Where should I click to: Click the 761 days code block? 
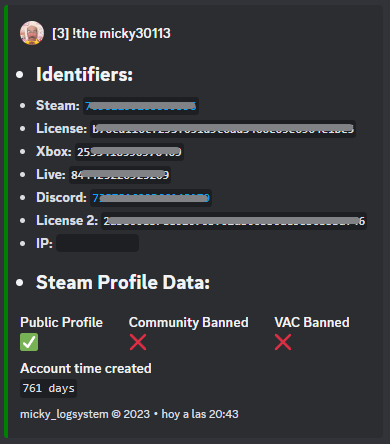point(48,388)
